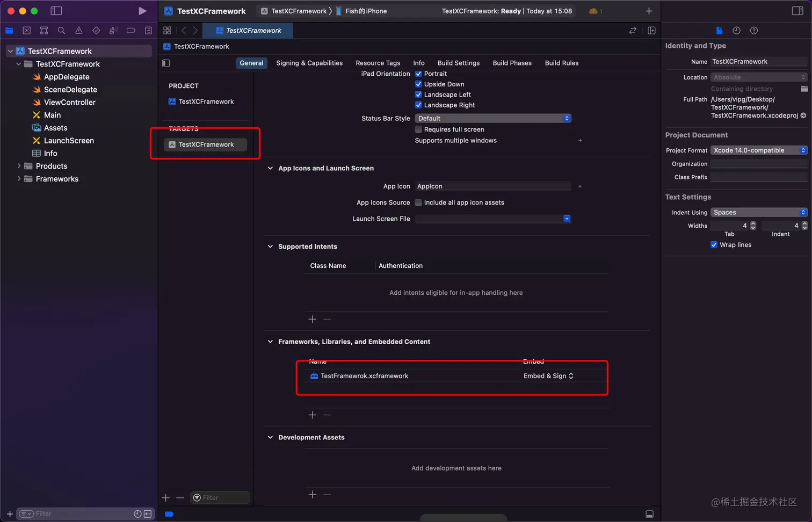
Task: Open the Test navigator diamond icon
Action: 96,31
